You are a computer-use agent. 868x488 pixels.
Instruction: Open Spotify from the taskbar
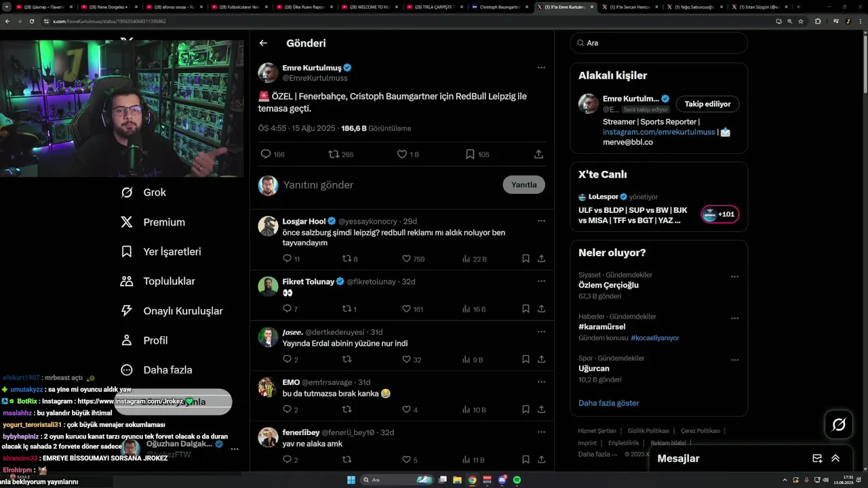pos(517,480)
